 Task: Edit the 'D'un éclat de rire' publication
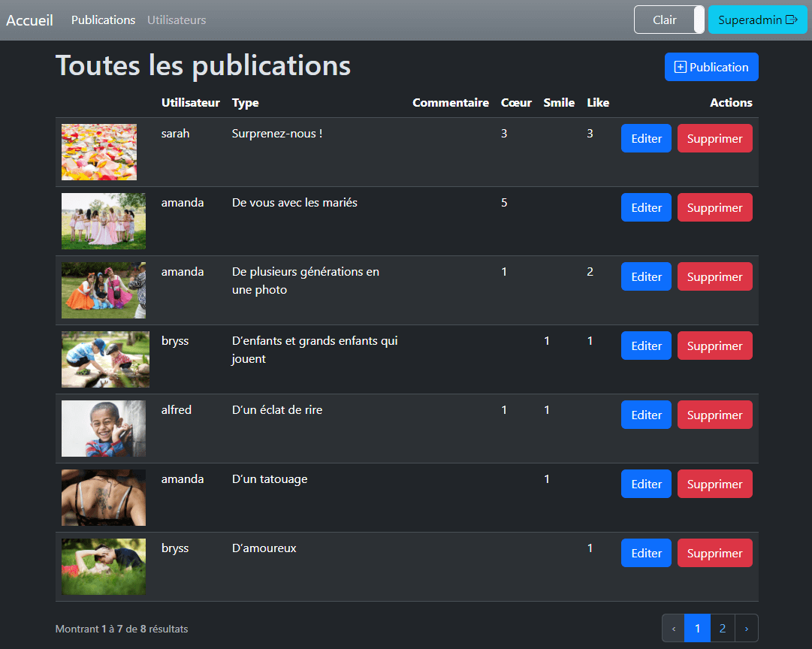pyautogui.click(x=646, y=415)
